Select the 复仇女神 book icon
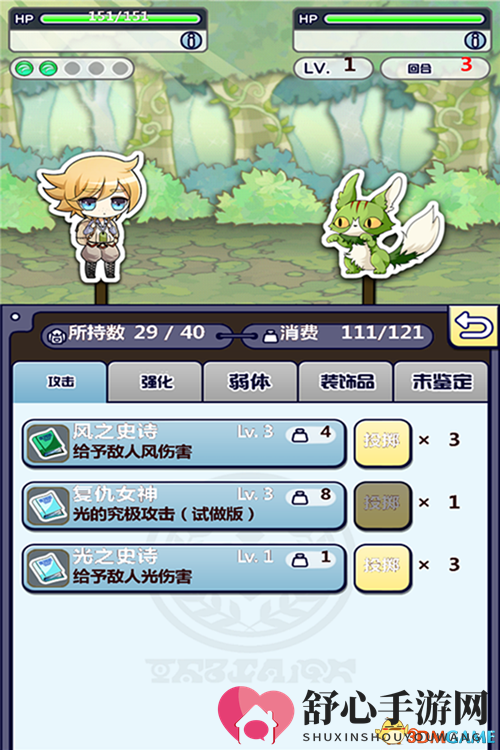The image size is (500, 750). tap(47, 506)
